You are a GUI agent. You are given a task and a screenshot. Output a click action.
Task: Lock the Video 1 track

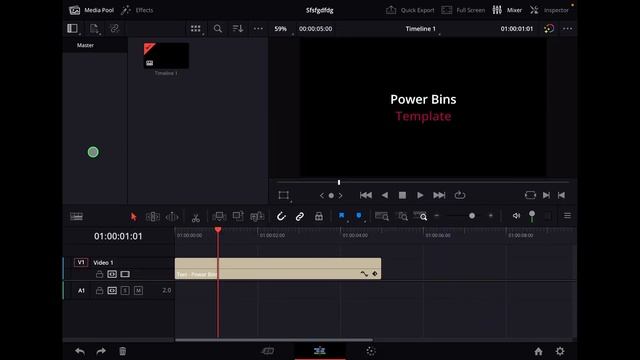99,274
